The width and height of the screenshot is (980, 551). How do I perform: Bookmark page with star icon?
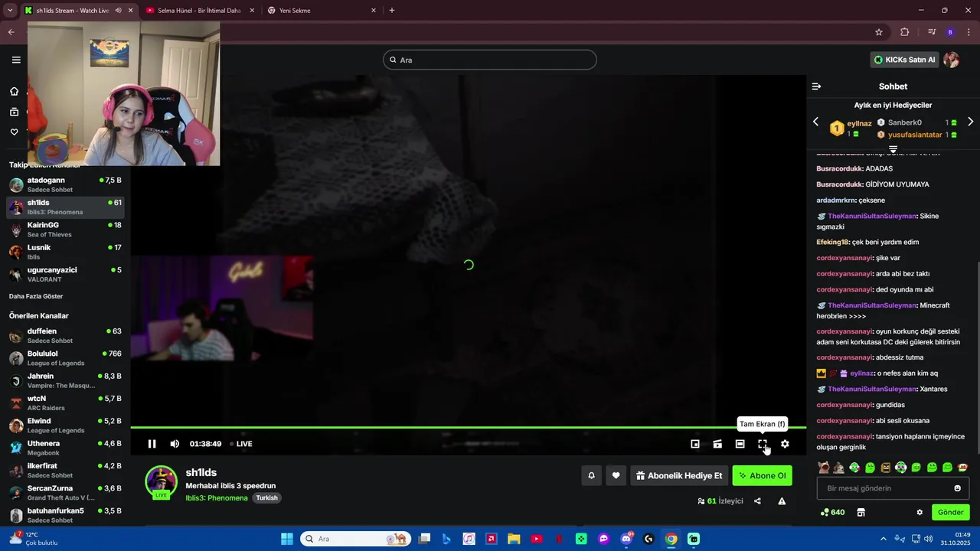[x=879, y=32]
